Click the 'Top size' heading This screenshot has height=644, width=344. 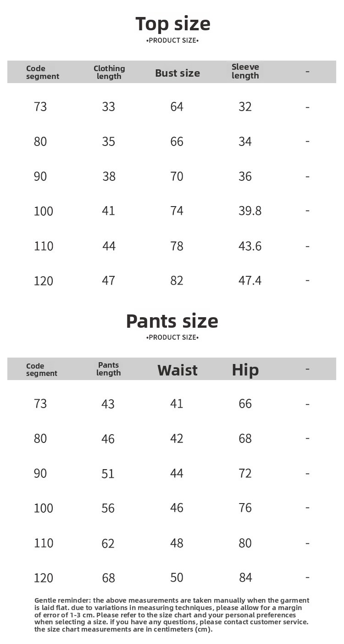[x=172, y=24]
